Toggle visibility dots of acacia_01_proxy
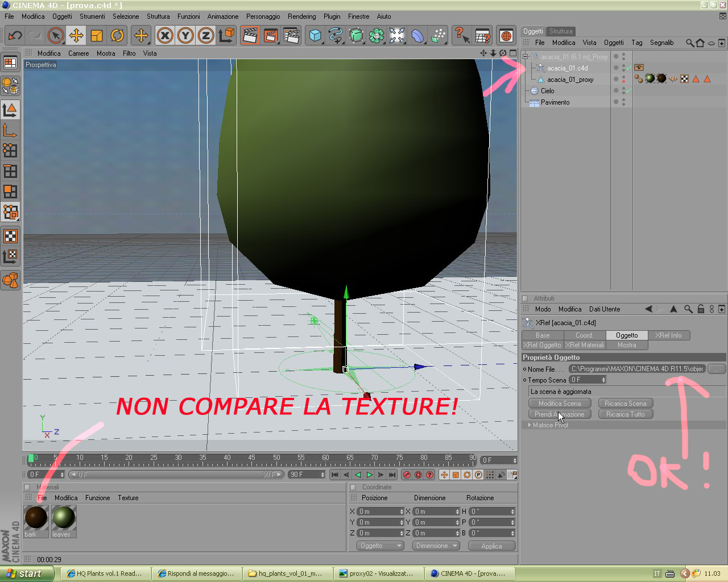 623,80
